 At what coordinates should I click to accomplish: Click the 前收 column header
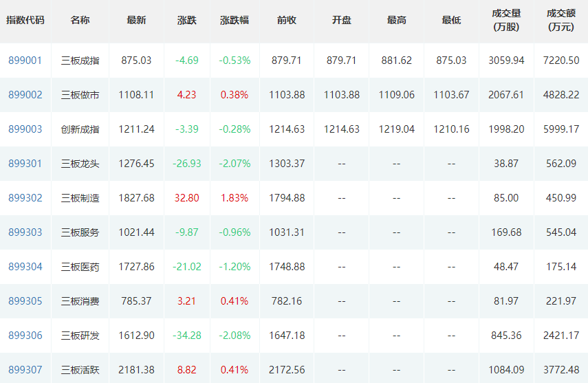tap(287, 20)
